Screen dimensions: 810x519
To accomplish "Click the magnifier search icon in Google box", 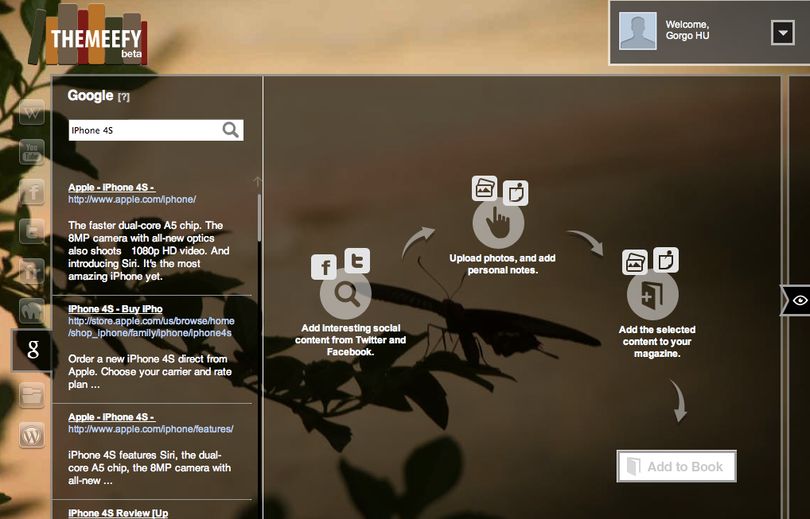I will point(230,130).
